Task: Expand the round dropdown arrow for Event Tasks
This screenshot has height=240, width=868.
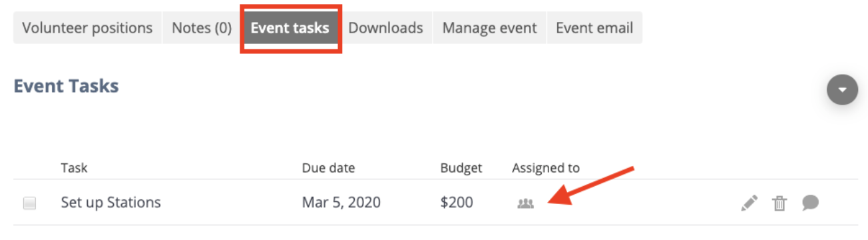Action: (843, 89)
